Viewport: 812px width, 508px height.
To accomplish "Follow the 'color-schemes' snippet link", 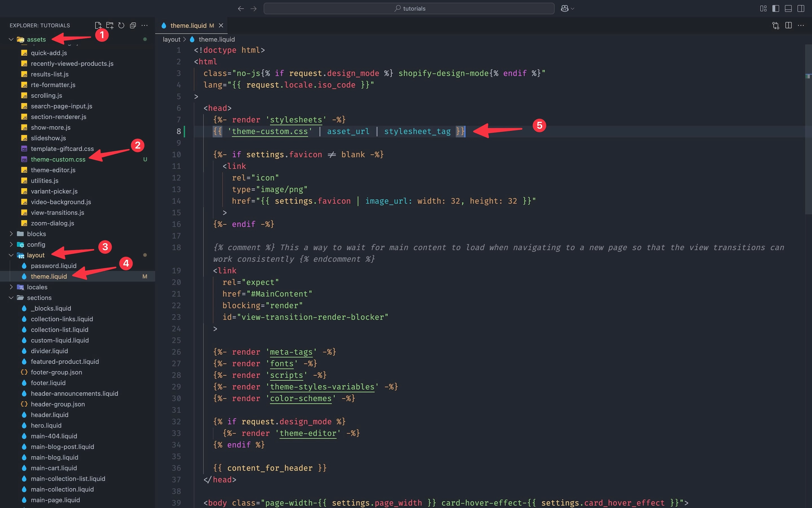I will [301, 398].
